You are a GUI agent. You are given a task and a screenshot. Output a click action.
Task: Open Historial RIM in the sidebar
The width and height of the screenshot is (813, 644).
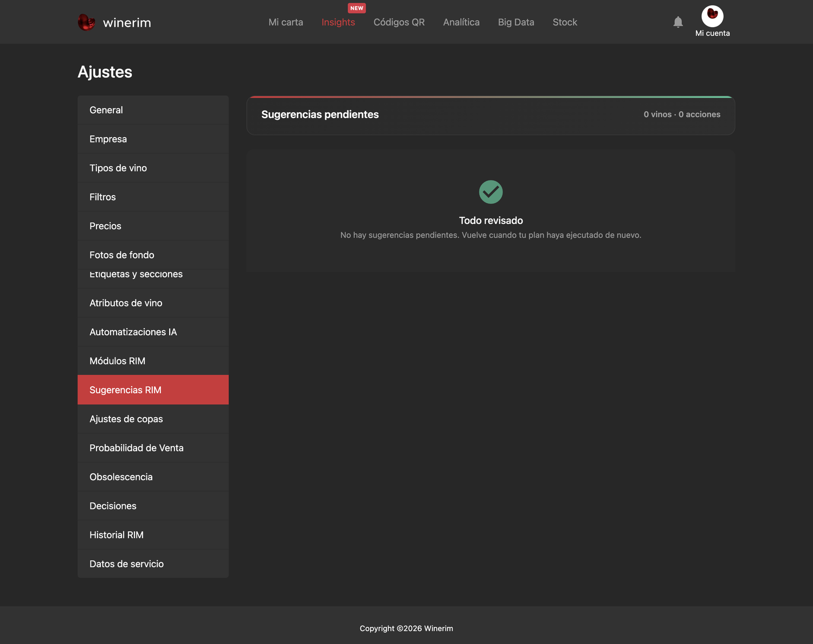pyautogui.click(x=153, y=535)
